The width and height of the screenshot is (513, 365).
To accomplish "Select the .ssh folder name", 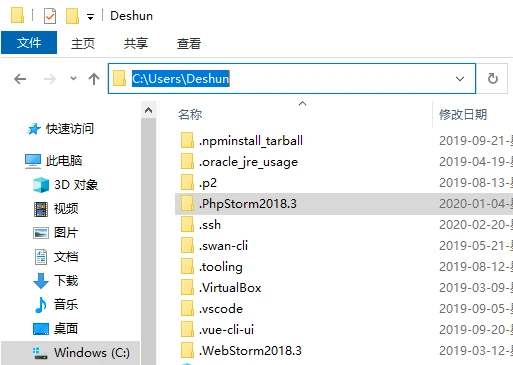I will (210, 225).
